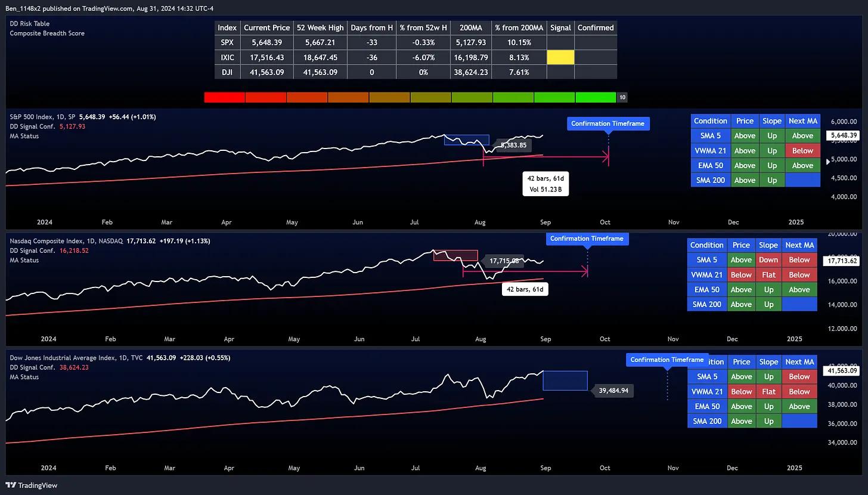This screenshot has width=868, height=495.
Task: Click the blue highlighted box on S&P 500 July peak
Action: [467, 140]
